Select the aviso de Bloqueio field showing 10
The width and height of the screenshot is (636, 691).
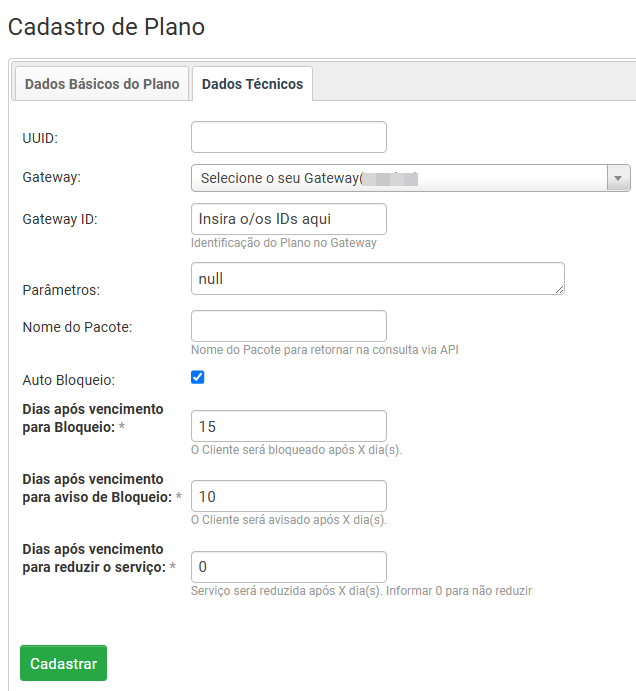pos(288,496)
